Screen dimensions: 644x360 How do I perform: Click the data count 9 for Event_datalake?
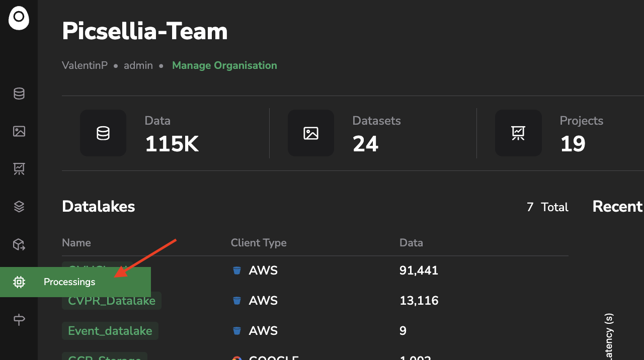coord(403,331)
